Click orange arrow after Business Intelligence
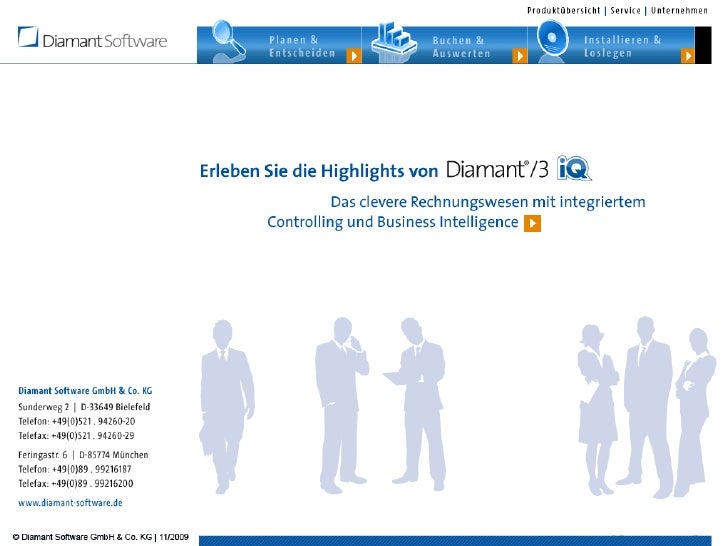This screenshot has height=546, width=728. pos(532,223)
